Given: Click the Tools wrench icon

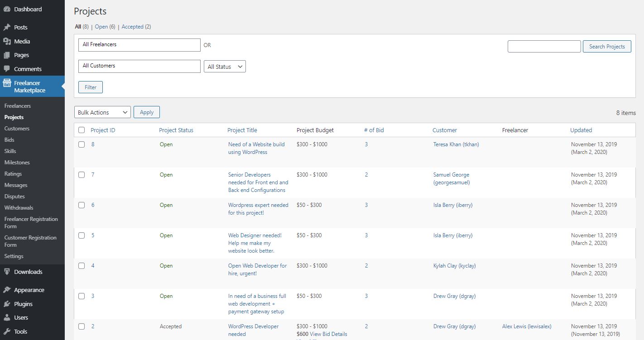Looking at the screenshot, I should (x=7, y=331).
